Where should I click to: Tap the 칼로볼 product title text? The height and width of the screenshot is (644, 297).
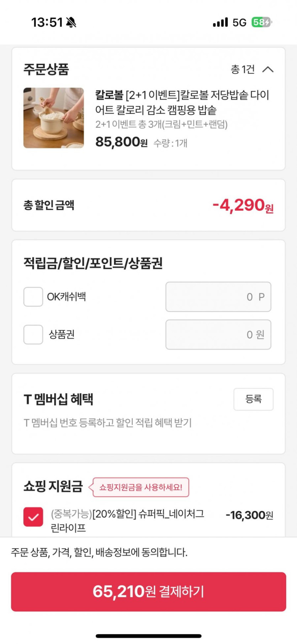[x=182, y=102]
